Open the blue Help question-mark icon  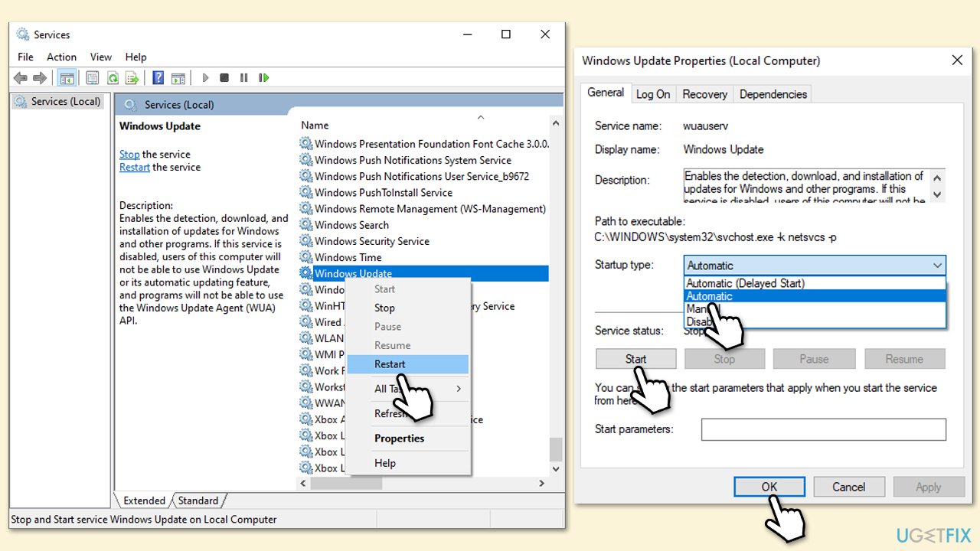(158, 78)
